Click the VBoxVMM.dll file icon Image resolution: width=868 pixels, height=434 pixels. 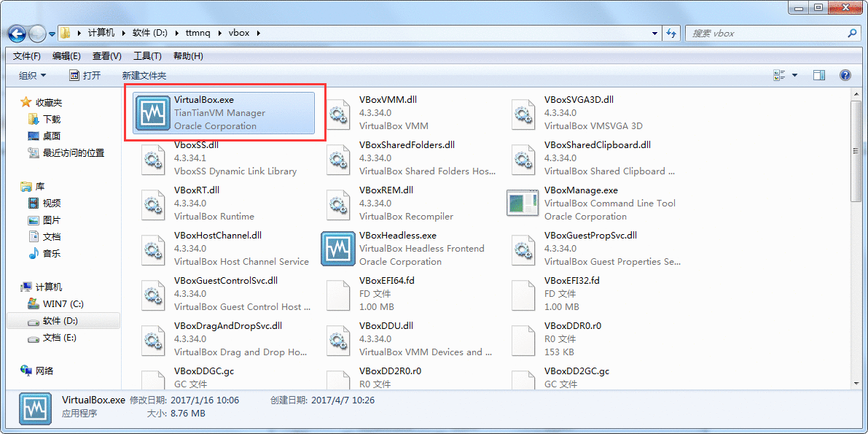(x=338, y=113)
